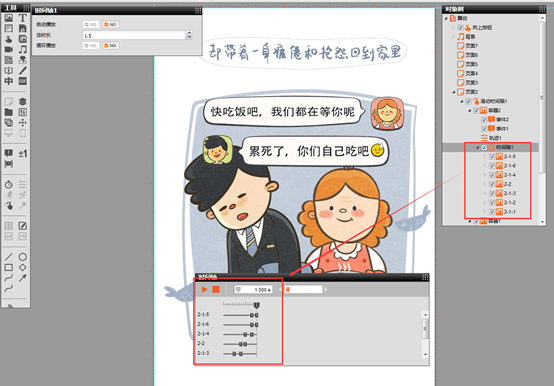Stop the timeline animation
The width and height of the screenshot is (554, 386).
(x=216, y=290)
